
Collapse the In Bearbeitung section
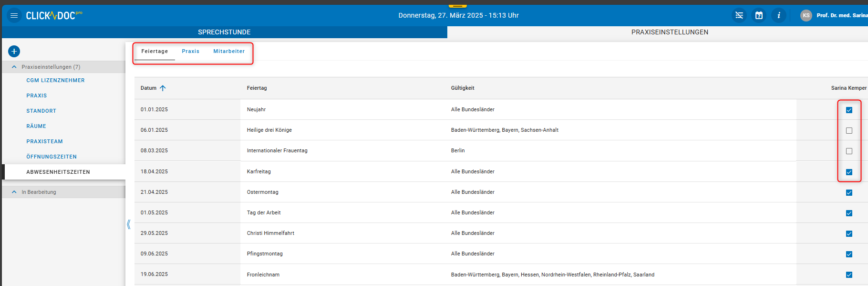click(14, 192)
